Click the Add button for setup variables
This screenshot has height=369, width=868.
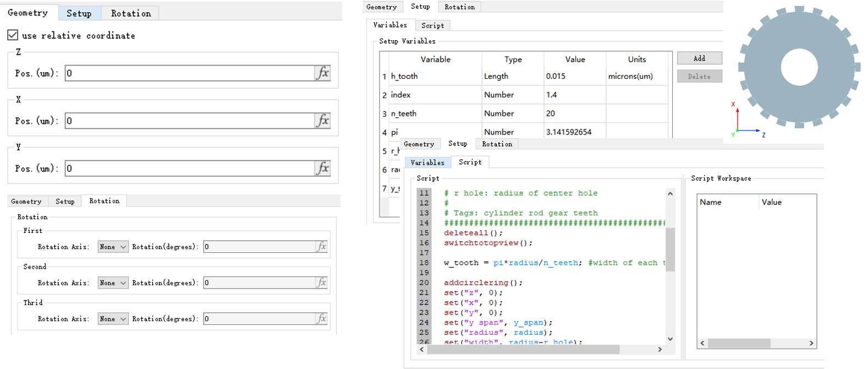click(x=699, y=58)
